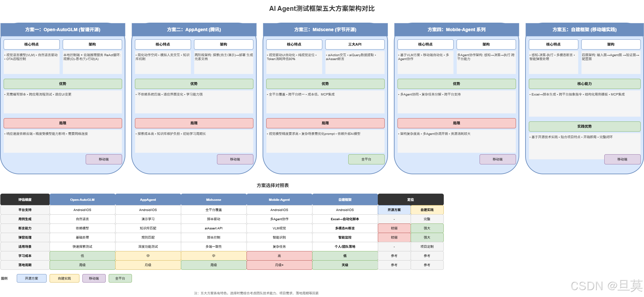This screenshot has height=297, width=644.
Task: Click 核心特点 box in the Open-AutoGLM card
Action: (x=32, y=44)
